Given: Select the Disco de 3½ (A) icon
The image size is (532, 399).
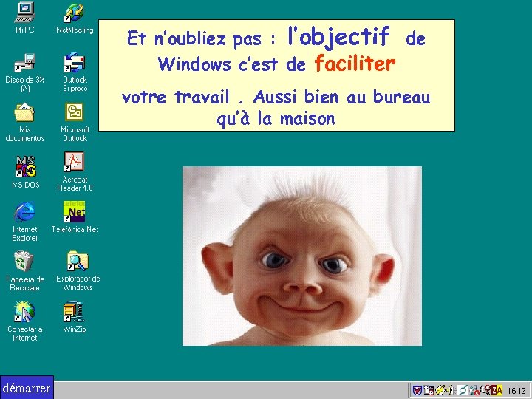Looking at the screenshot, I should pos(25,72).
